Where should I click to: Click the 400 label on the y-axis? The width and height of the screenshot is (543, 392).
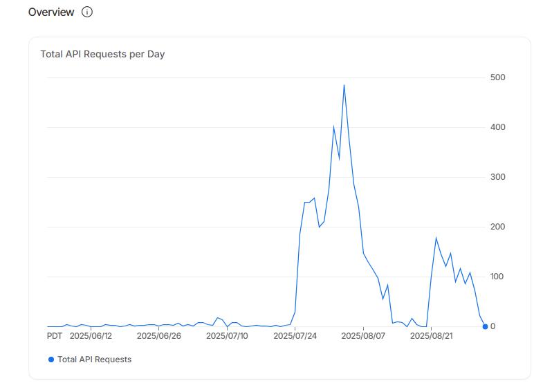pos(498,127)
